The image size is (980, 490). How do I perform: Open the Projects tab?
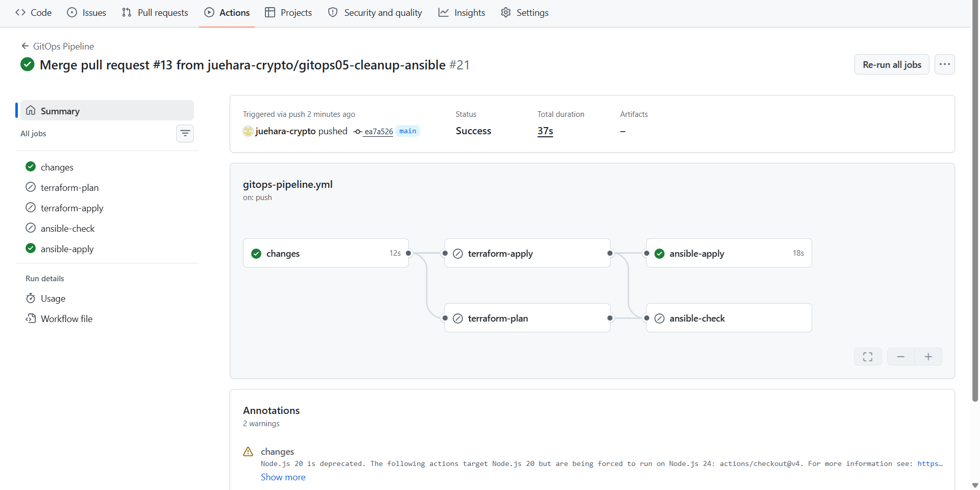[x=288, y=13]
